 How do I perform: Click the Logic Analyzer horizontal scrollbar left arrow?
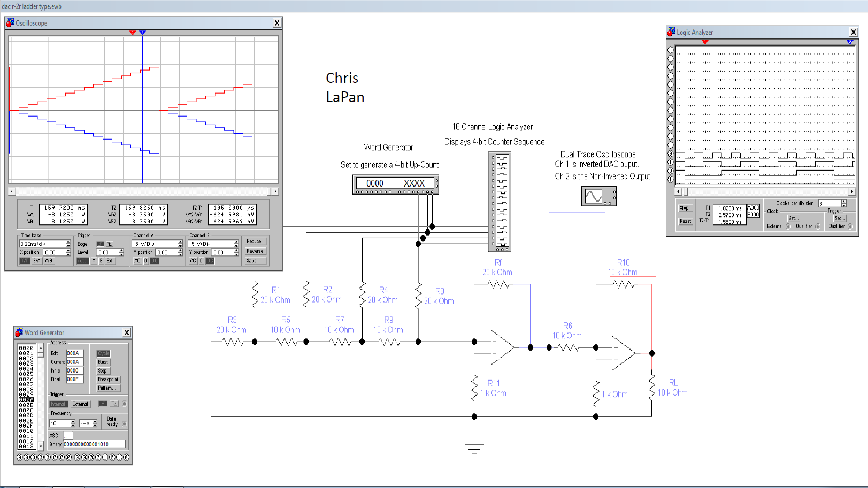(x=678, y=191)
